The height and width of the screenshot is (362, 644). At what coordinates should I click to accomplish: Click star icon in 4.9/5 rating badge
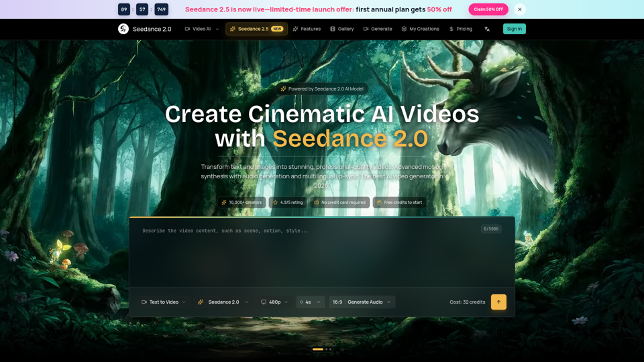pyautogui.click(x=276, y=202)
